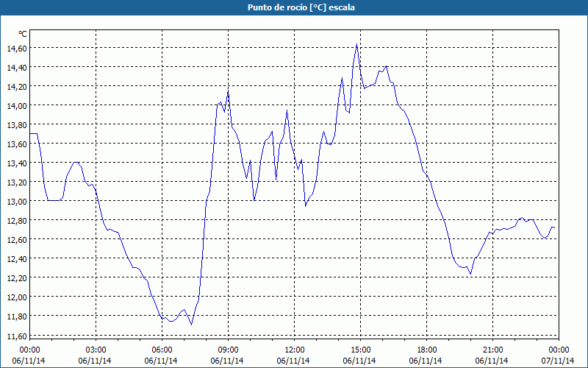This screenshot has width=588, height=368.
Task: Select the 13,40 axis value
Action: click(x=17, y=163)
